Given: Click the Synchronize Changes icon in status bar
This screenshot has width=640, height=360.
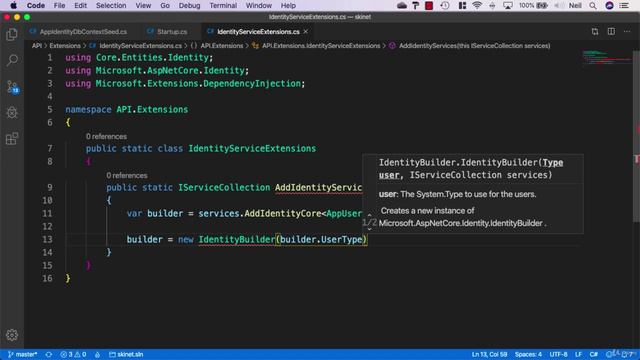Looking at the screenshot, I should click(x=49, y=354).
